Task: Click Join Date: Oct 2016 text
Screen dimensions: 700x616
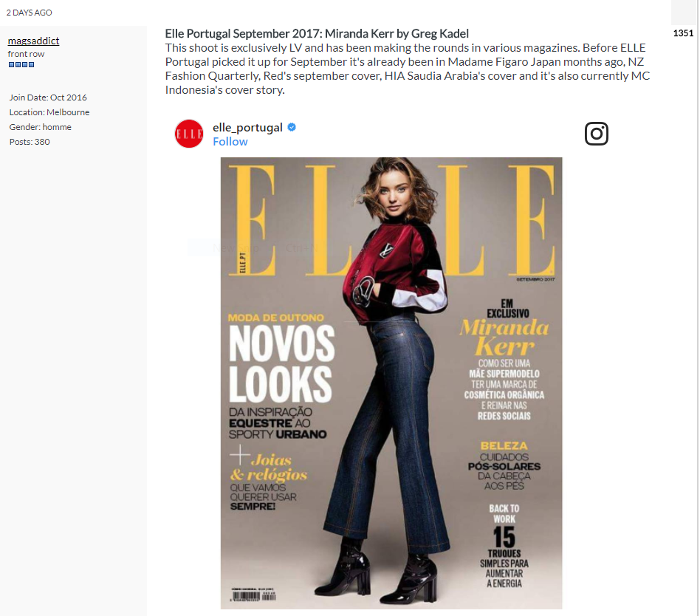Action: [x=48, y=97]
